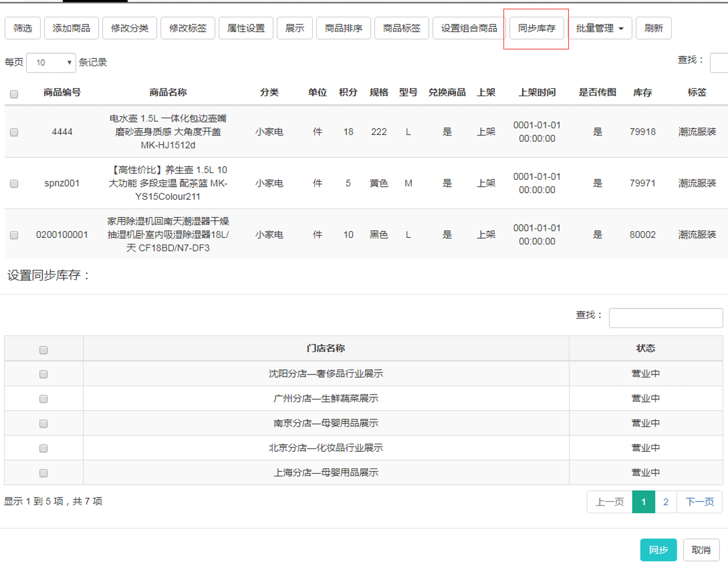Click store name 沈阳分店—奢侈品行业展示

pos(326,373)
